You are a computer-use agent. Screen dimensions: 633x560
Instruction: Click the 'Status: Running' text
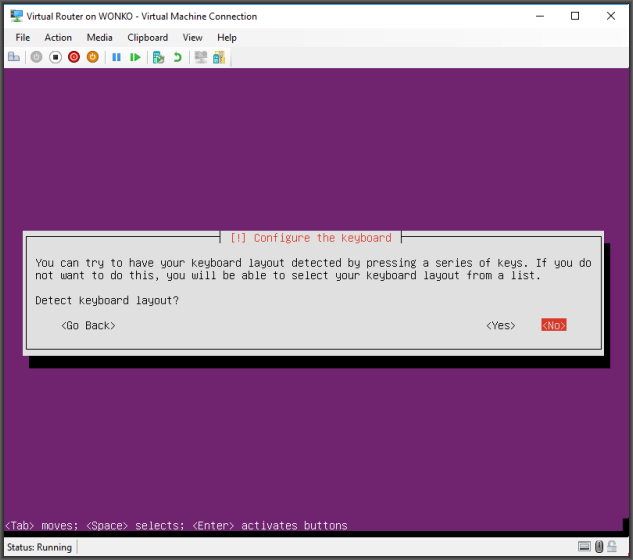[x=40, y=547]
